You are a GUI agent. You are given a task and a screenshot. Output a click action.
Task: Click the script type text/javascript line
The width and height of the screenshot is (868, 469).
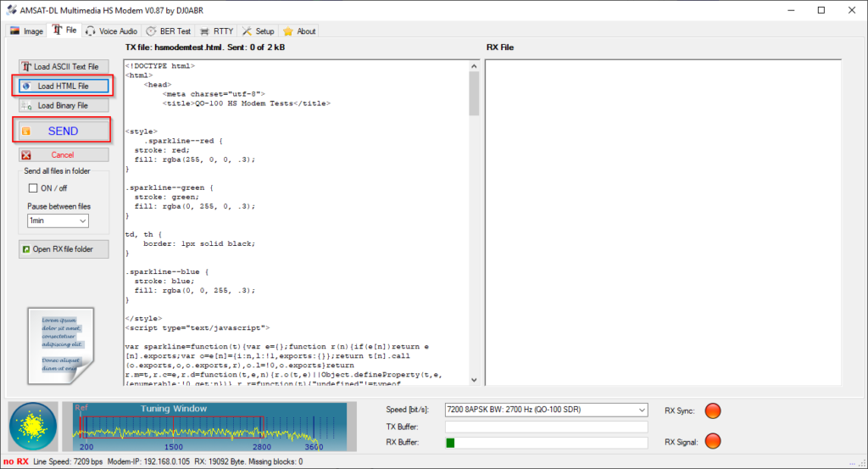click(198, 328)
